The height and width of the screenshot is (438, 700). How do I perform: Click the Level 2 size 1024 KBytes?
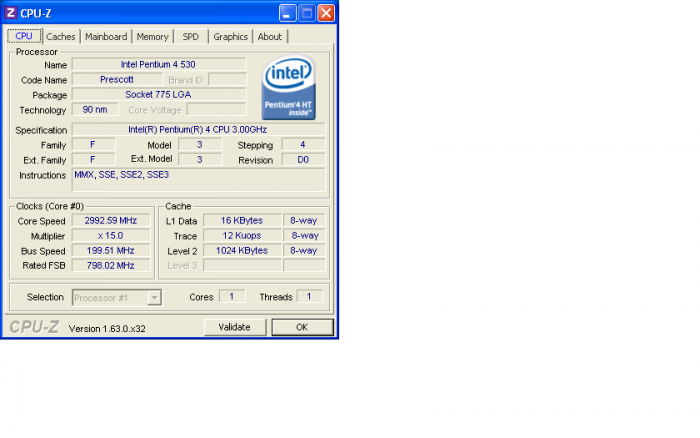242,251
